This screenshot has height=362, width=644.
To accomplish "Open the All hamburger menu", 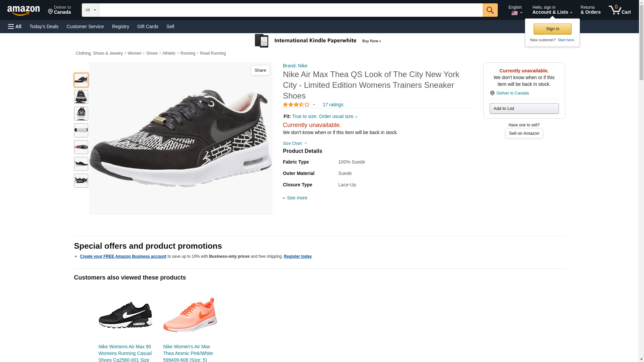I will [x=15, y=26].
